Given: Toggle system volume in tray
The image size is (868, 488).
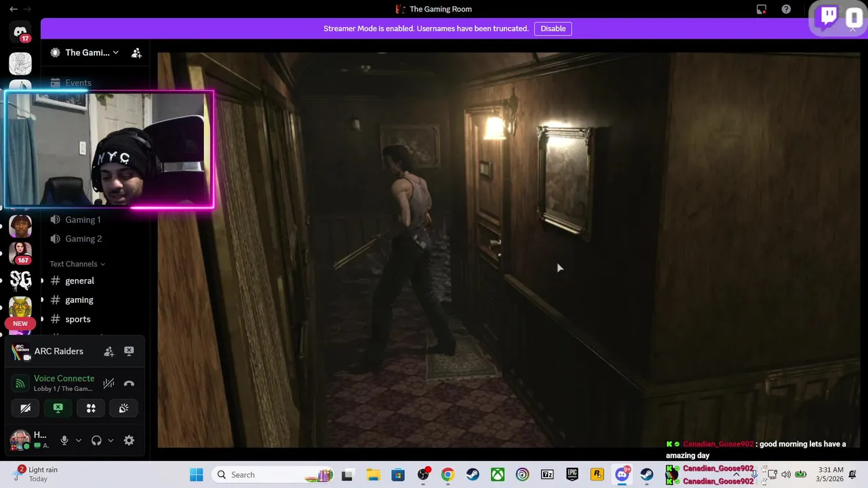Looking at the screenshot, I should (786, 474).
